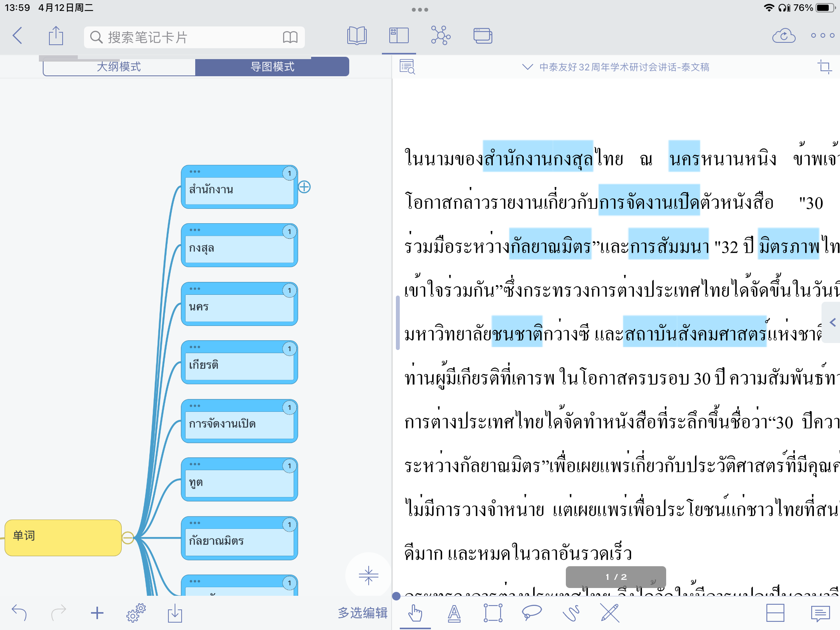
Task: Redo the last action
Action: pos(59,613)
